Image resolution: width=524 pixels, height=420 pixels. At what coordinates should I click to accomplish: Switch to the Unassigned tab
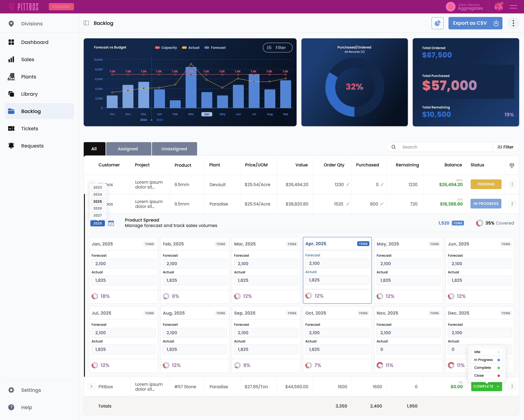click(174, 149)
